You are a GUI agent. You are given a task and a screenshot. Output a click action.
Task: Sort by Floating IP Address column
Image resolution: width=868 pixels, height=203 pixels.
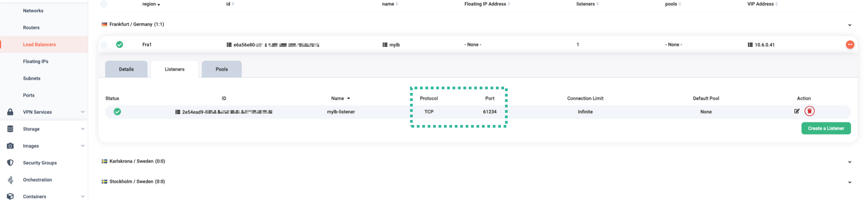coord(487,4)
